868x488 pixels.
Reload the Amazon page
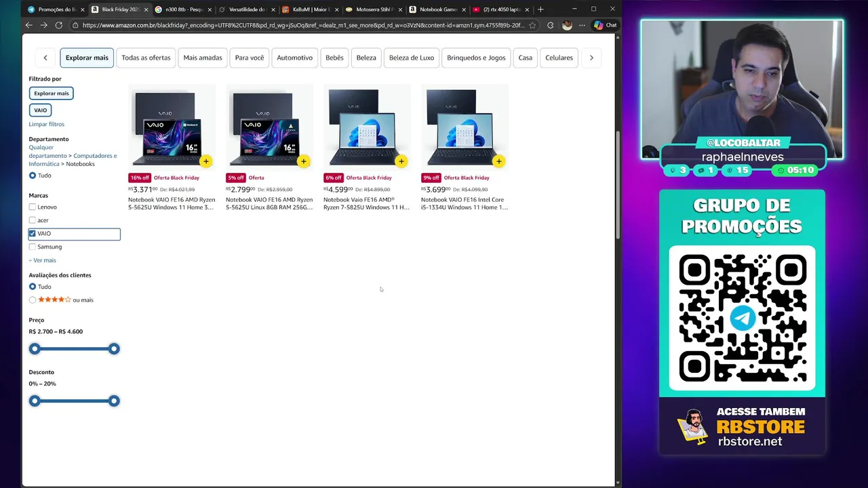(x=58, y=25)
